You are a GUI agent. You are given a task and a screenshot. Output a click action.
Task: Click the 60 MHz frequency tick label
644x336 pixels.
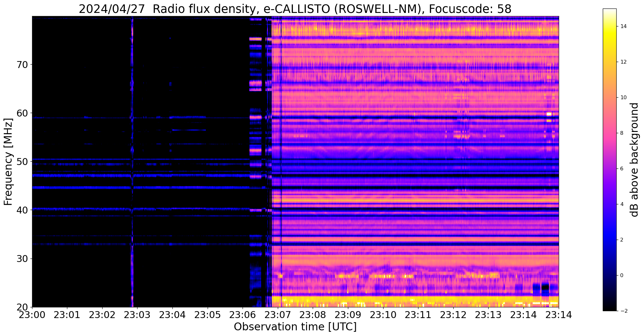point(22,113)
